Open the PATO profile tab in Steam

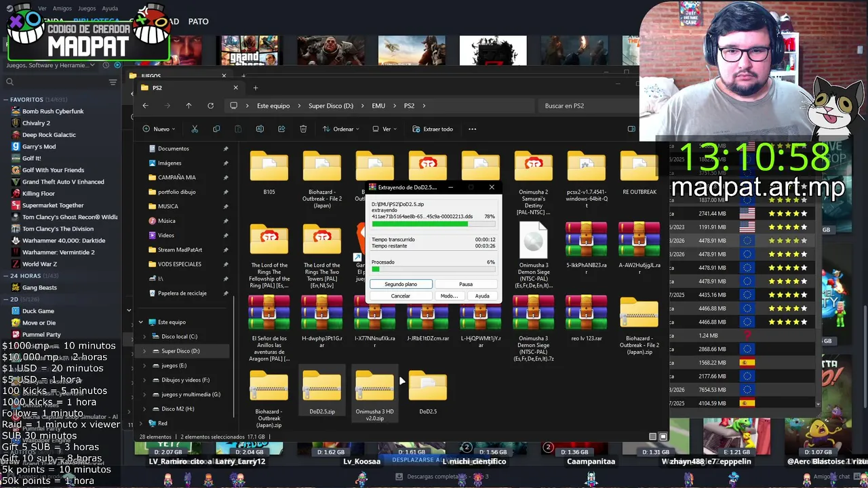point(198,22)
